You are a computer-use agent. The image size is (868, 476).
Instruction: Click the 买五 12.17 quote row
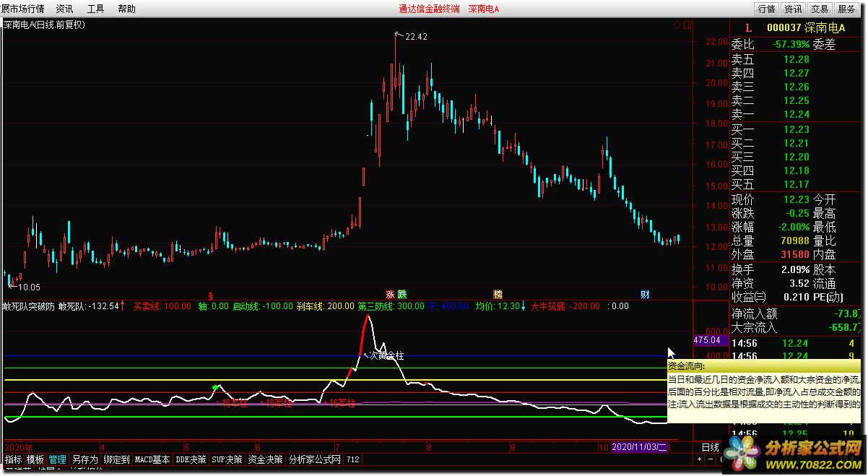point(794,184)
